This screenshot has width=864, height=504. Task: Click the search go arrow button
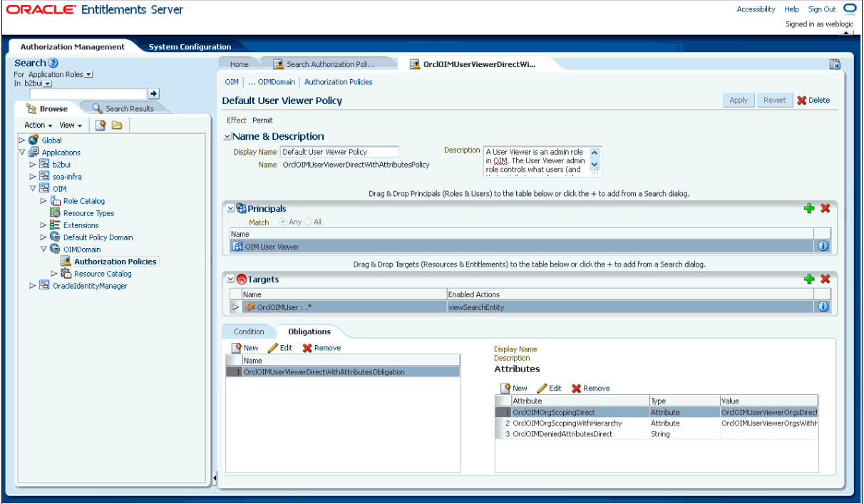point(153,93)
